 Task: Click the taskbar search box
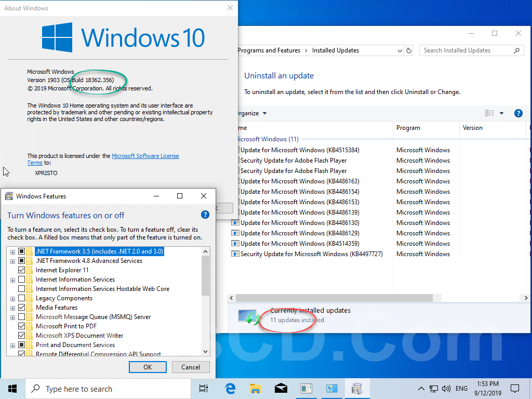point(108,389)
